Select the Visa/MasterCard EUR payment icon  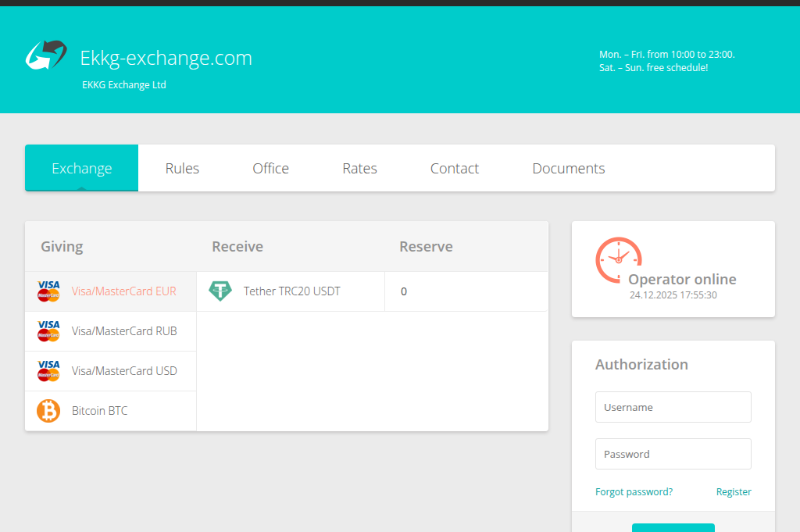pyautogui.click(x=48, y=290)
